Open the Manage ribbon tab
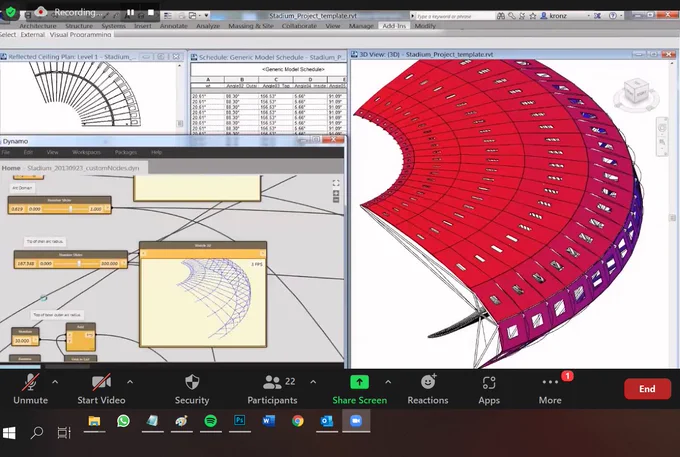680x457 pixels. tap(361, 26)
